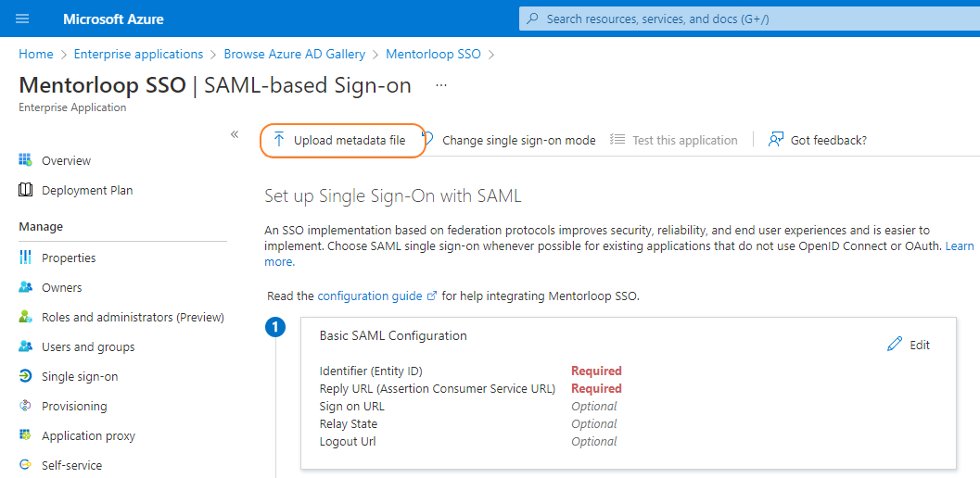Click the Manage section heading

pos(41,226)
